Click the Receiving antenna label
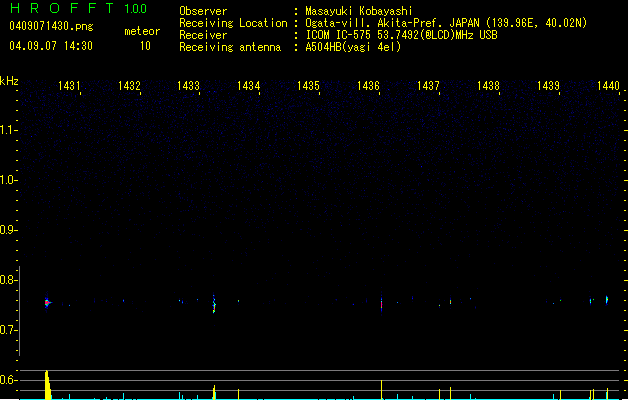Image resolution: width=629 pixels, height=400 pixels. pyautogui.click(x=230, y=47)
